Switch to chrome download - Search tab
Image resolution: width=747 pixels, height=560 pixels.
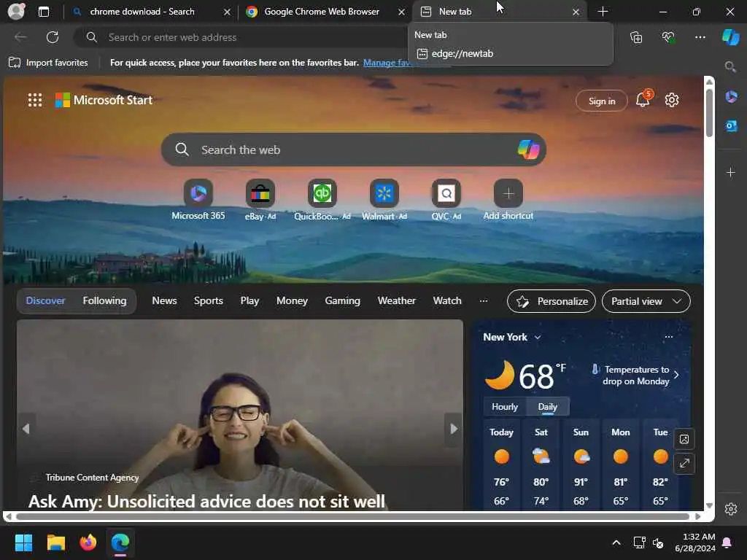152,12
